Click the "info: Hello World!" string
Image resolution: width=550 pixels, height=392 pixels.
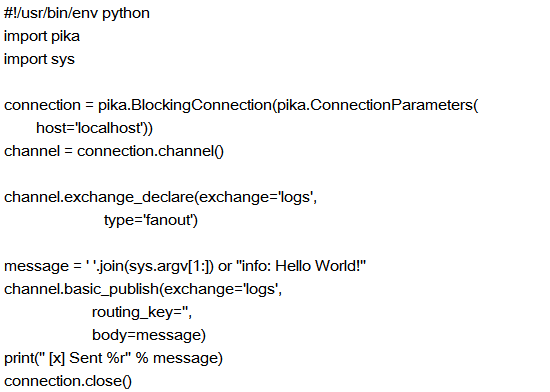[x=301, y=266]
